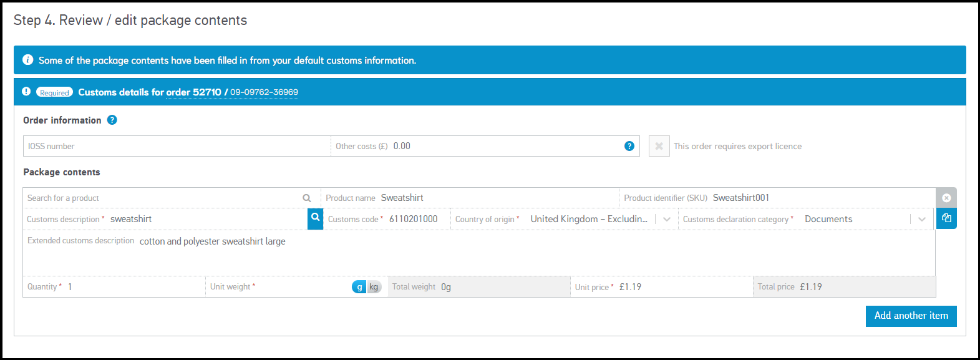The image size is (980, 360).
Task: Click the product search magnifier icon
Action: point(307,198)
